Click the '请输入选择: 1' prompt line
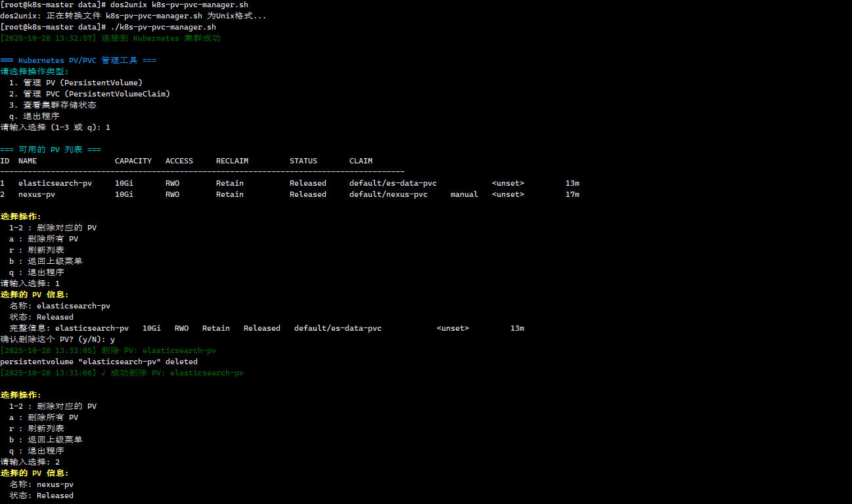Screen dimensions: 852x504 (30, 283)
